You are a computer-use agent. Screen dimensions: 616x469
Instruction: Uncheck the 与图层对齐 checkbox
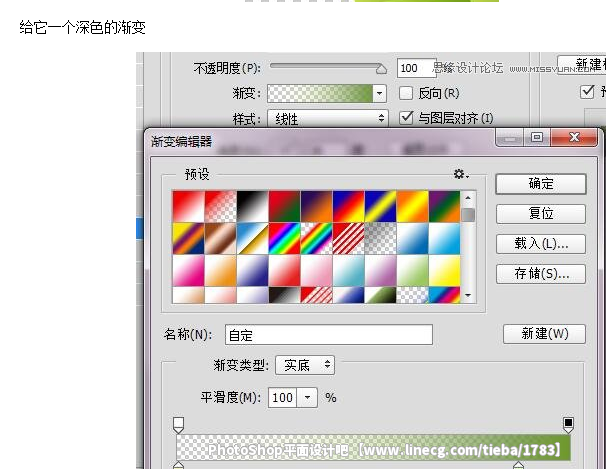(406, 118)
